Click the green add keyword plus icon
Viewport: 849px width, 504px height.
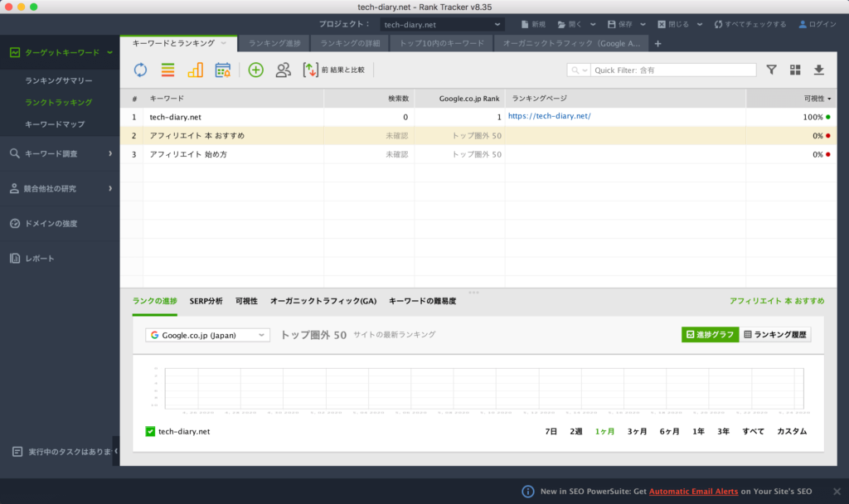click(255, 70)
